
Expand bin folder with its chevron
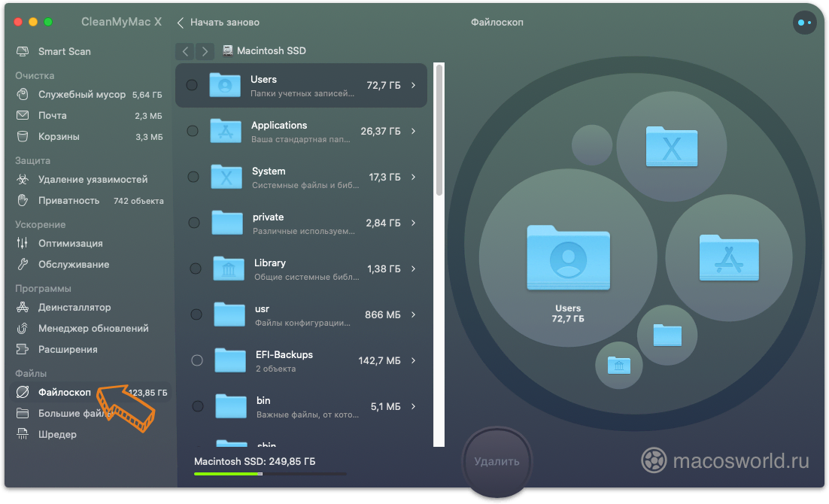414,406
